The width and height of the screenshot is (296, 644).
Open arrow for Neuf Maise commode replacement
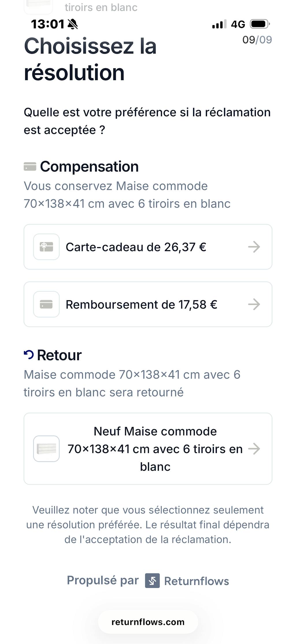[x=254, y=449]
